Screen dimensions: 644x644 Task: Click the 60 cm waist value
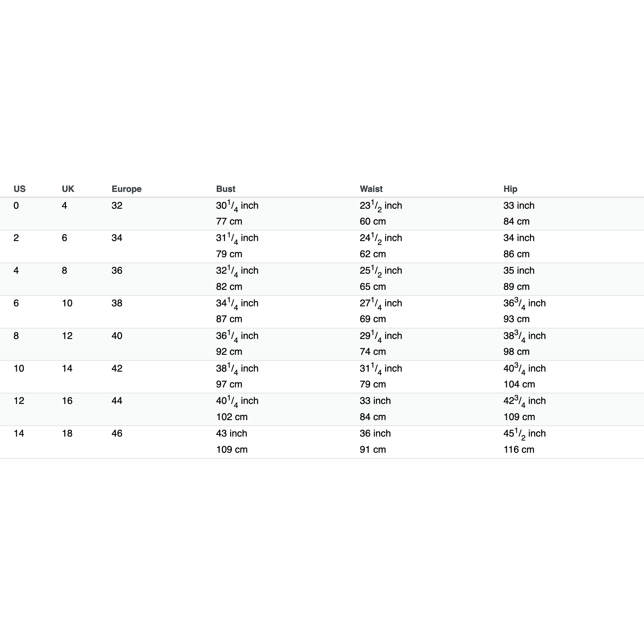point(373,221)
